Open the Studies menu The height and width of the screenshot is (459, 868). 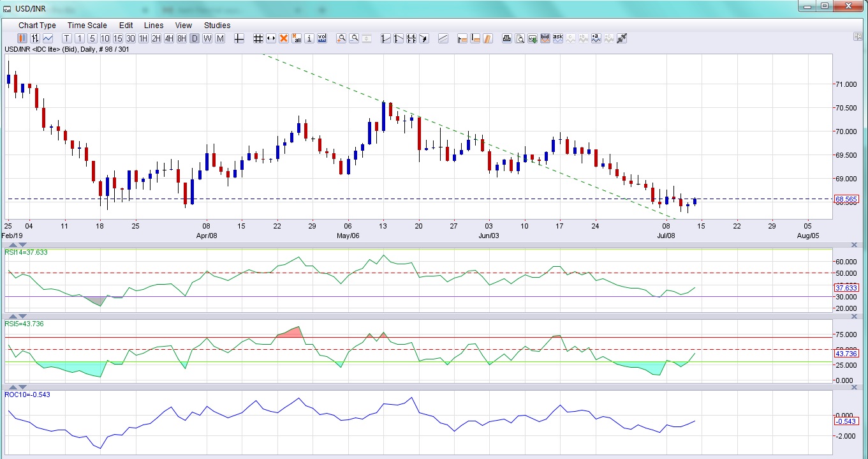[x=217, y=26]
